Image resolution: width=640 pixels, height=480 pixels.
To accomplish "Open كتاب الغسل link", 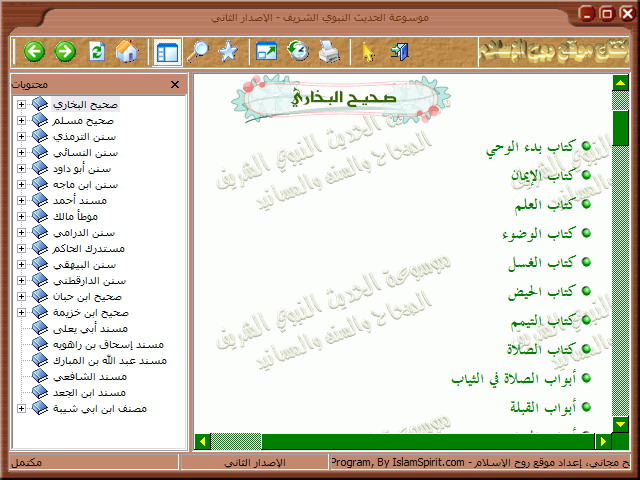I will coord(541,263).
